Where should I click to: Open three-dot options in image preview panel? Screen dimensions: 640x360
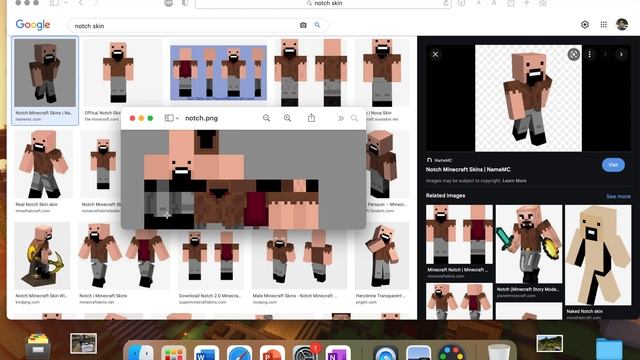click(x=589, y=54)
